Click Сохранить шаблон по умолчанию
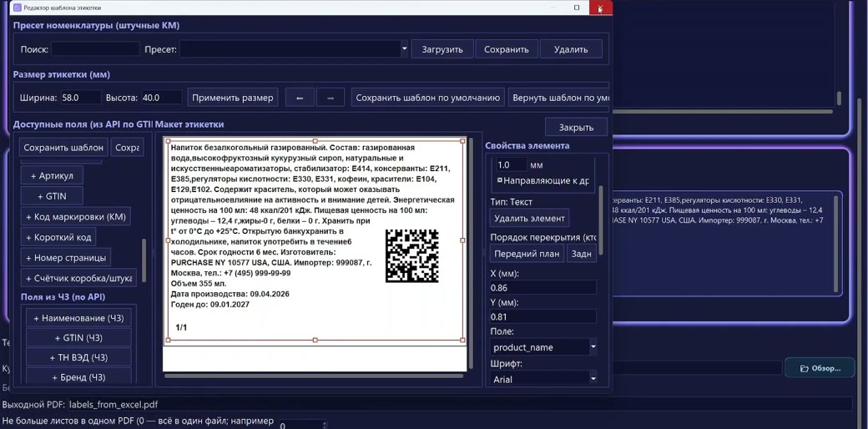The width and height of the screenshot is (868, 429). (x=428, y=98)
